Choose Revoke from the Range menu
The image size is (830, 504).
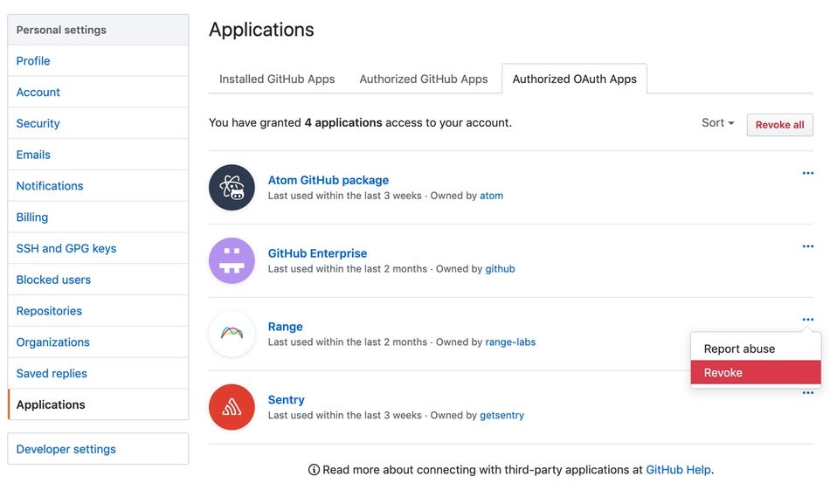pos(756,373)
